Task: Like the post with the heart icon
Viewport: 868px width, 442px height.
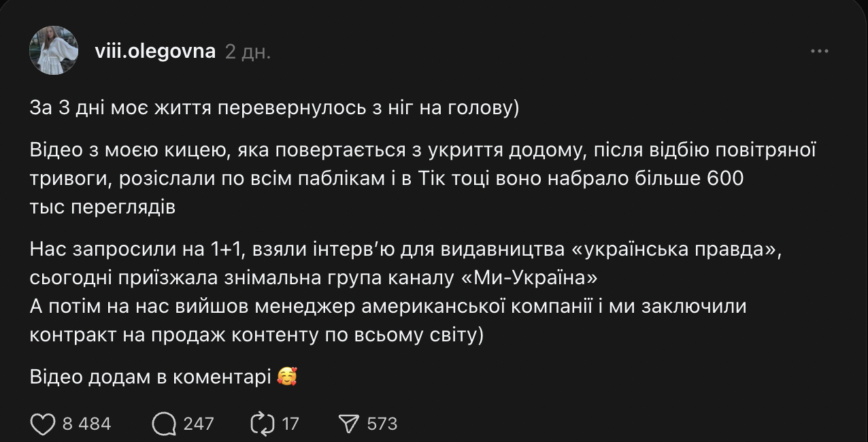Action: 43,424
